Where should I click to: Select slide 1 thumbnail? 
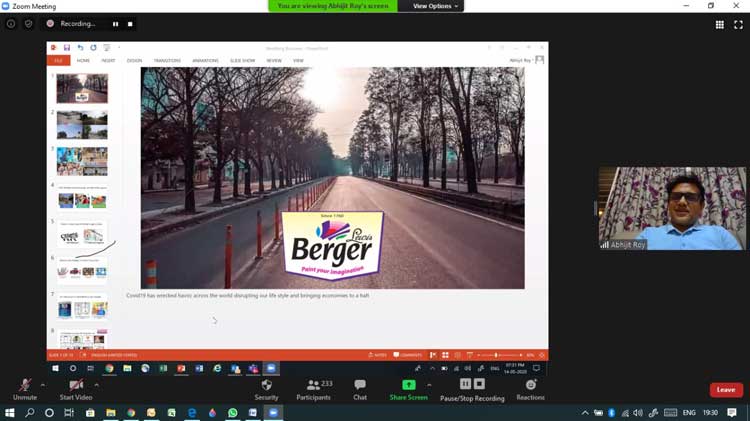tap(82, 89)
